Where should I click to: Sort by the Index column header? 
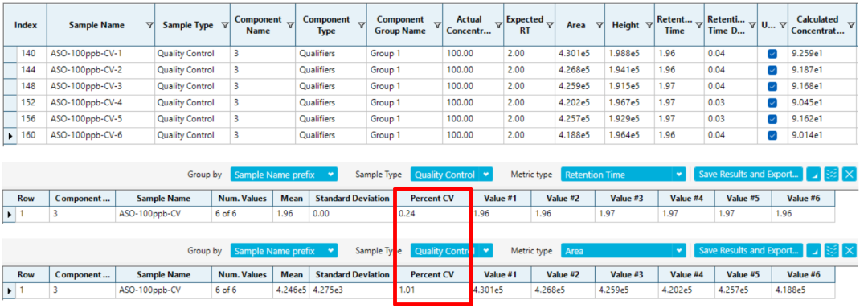26,25
